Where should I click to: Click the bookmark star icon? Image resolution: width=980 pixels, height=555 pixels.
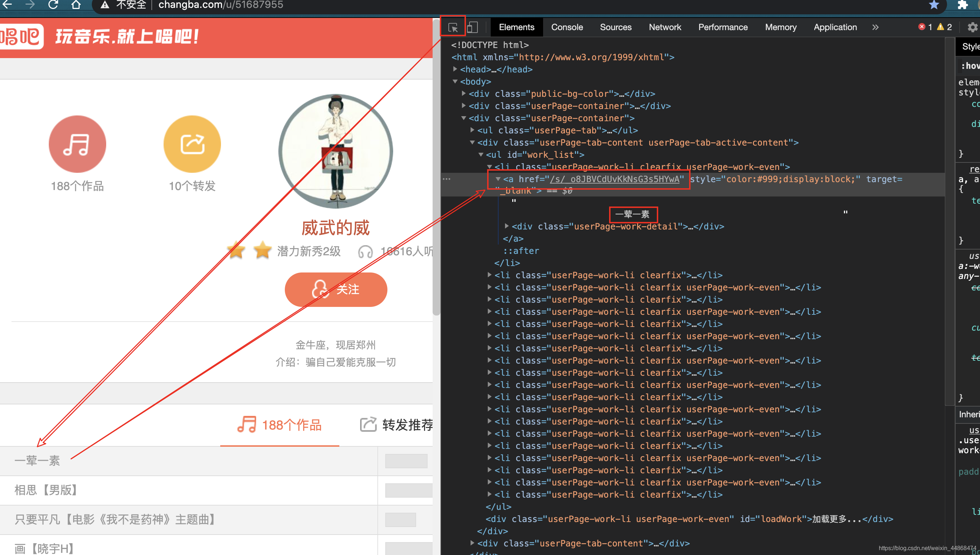pyautogui.click(x=933, y=5)
